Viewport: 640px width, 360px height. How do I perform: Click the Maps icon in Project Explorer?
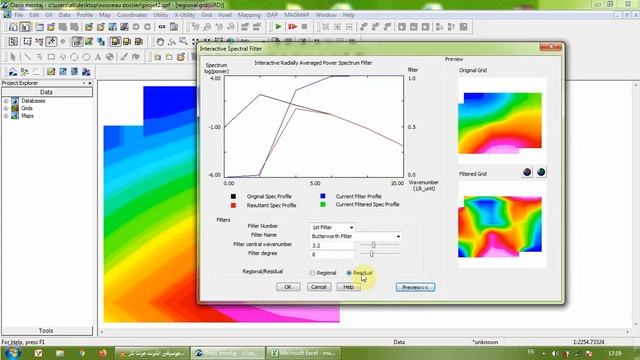click(15, 116)
